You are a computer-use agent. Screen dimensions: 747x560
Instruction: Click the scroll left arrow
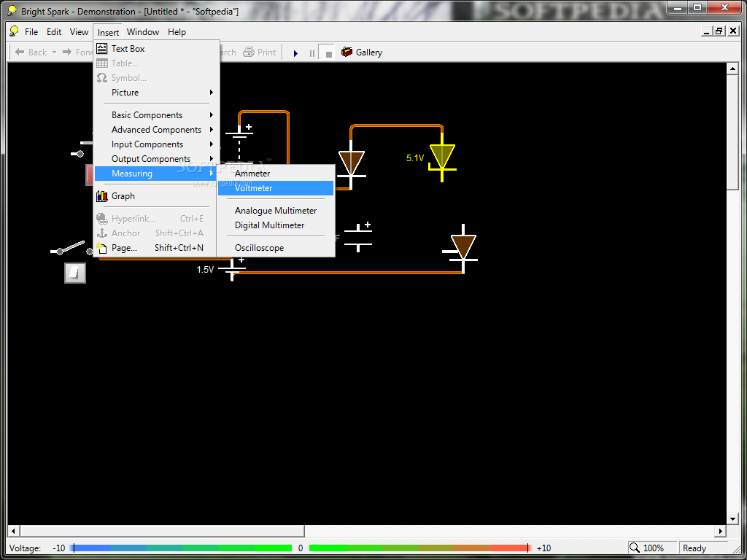pos(14,531)
